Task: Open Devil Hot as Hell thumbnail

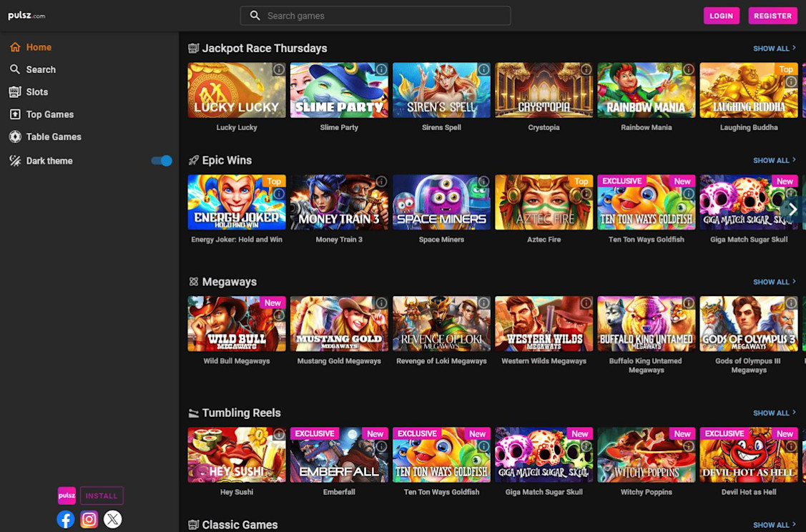Action: pyautogui.click(x=748, y=455)
